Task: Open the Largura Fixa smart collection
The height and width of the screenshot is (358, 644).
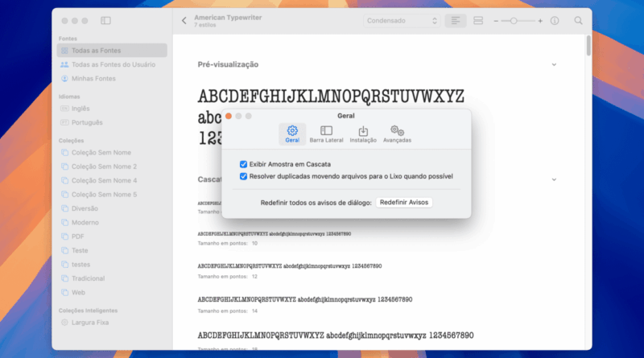Action: 112,323
